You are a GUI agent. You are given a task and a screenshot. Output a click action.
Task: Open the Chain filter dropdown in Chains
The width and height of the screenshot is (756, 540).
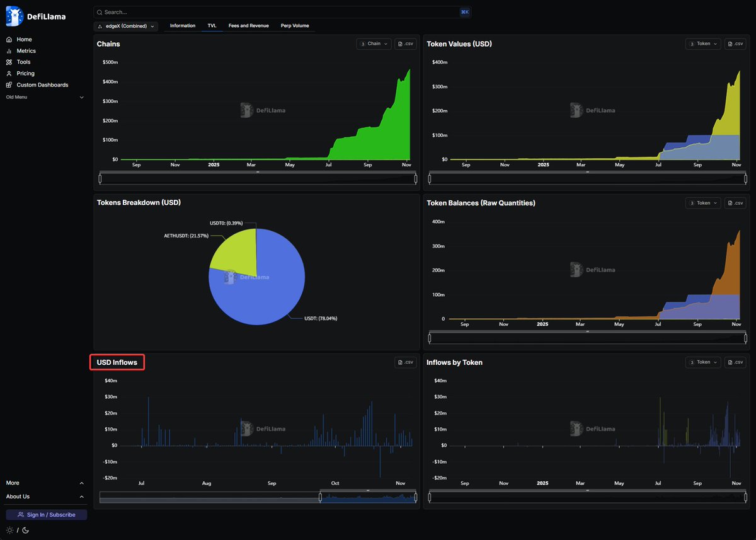(374, 43)
